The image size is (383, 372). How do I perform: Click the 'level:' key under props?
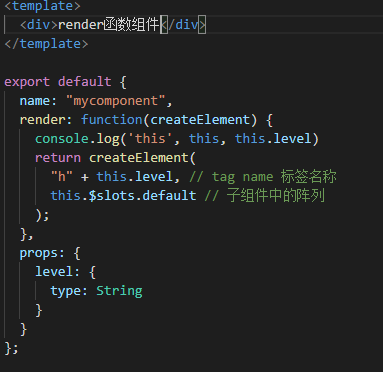pyautogui.click(x=58, y=272)
